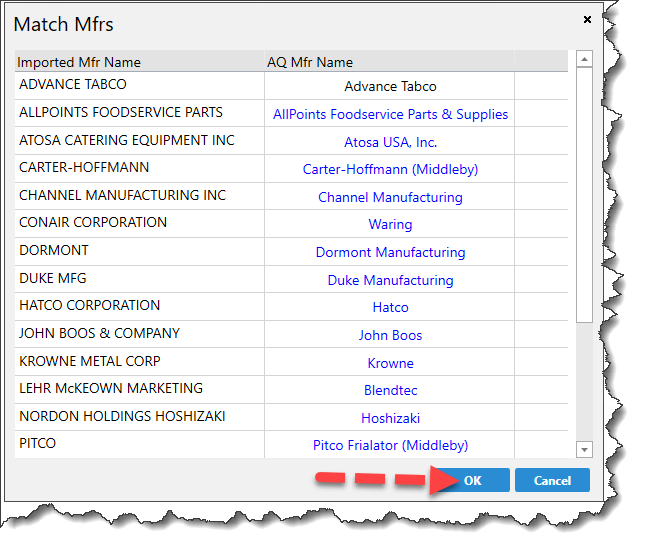Open the Pitco Frialator (Middleby) link
The image size is (646, 550).
390,445
